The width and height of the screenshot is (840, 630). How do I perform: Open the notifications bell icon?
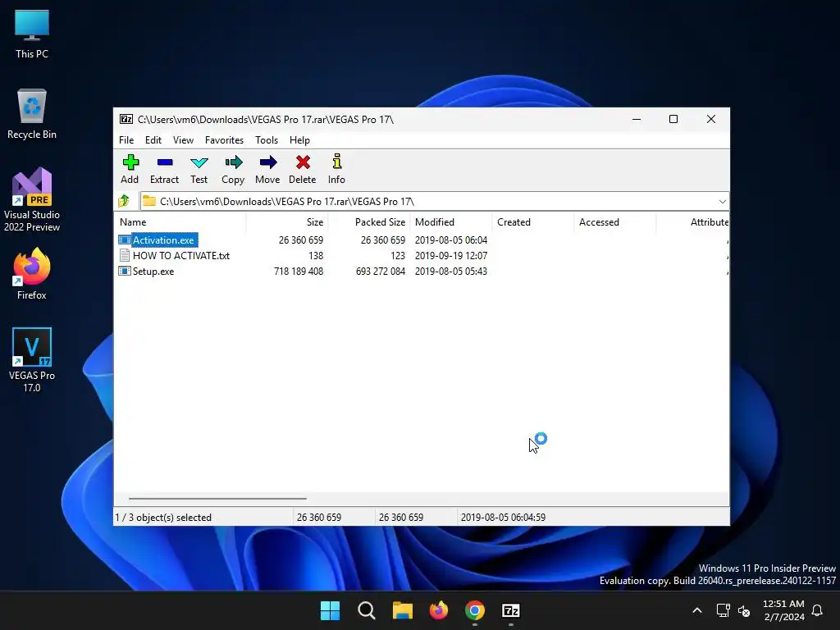tap(817, 610)
